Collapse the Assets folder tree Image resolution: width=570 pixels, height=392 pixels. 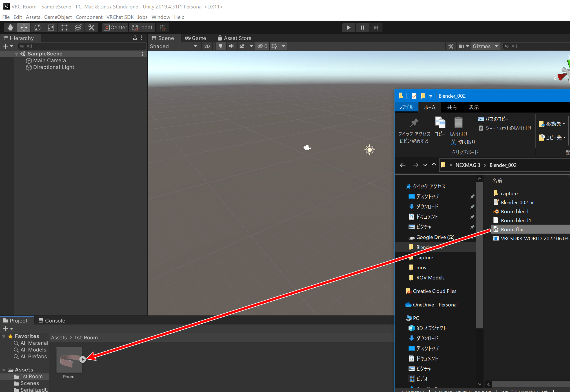(4, 370)
